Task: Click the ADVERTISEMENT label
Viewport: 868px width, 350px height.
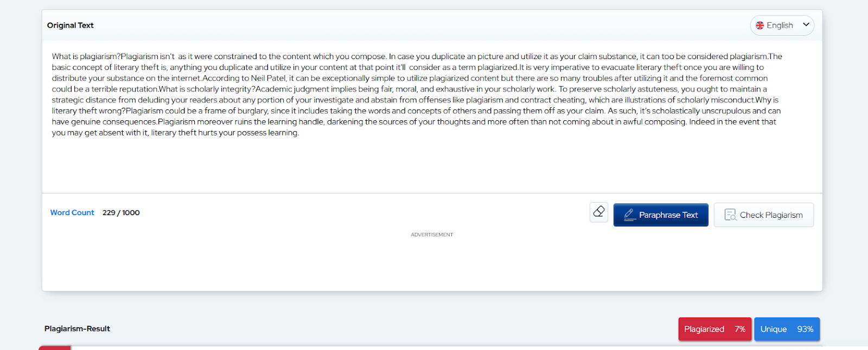Action: point(432,235)
